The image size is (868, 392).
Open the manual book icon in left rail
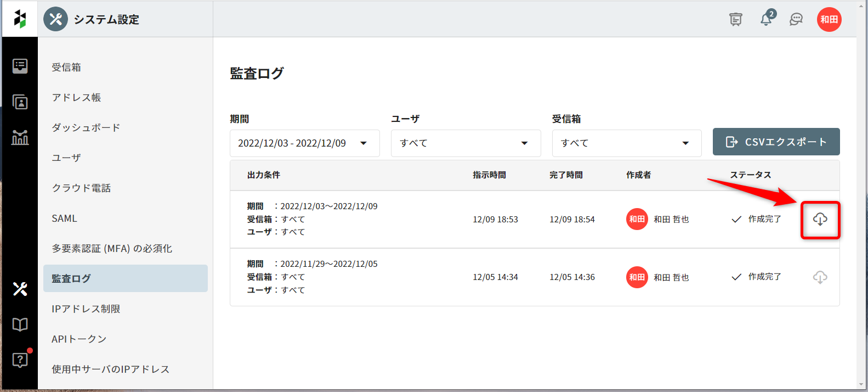point(20,324)
